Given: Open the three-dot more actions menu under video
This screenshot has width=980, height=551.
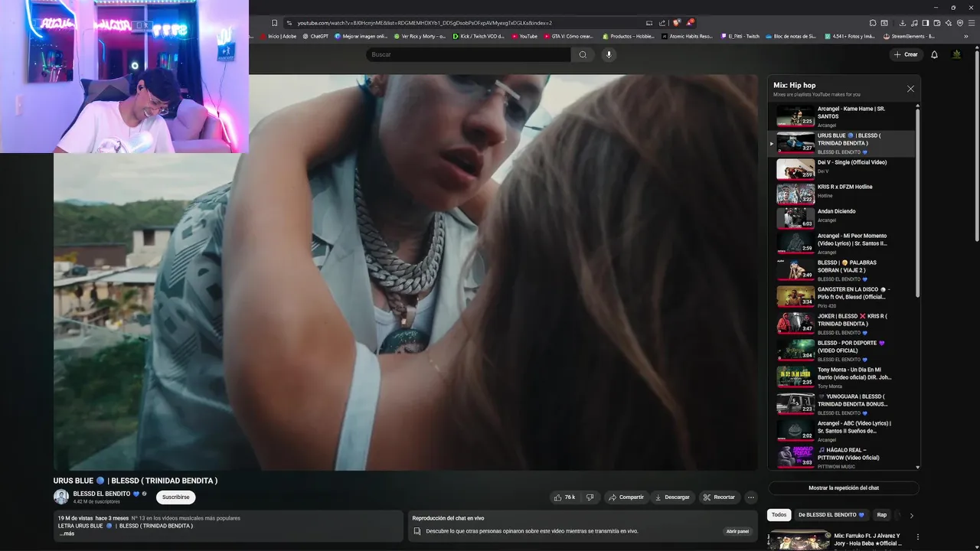Looking at the screenshot, I should (751, 497).
